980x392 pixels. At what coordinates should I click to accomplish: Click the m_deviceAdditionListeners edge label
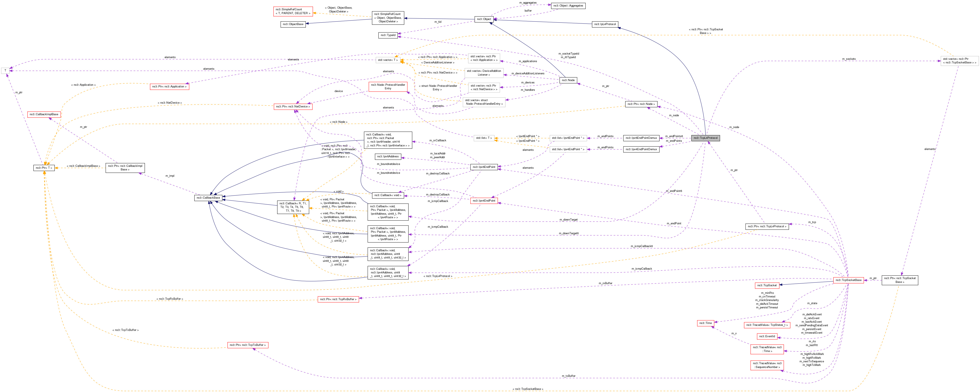(x=528, y=74)
